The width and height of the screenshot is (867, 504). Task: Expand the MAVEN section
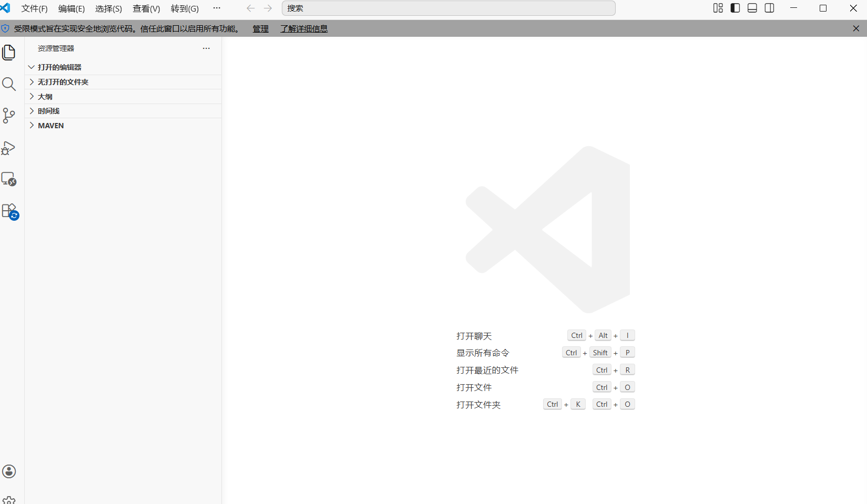point(123,126)
